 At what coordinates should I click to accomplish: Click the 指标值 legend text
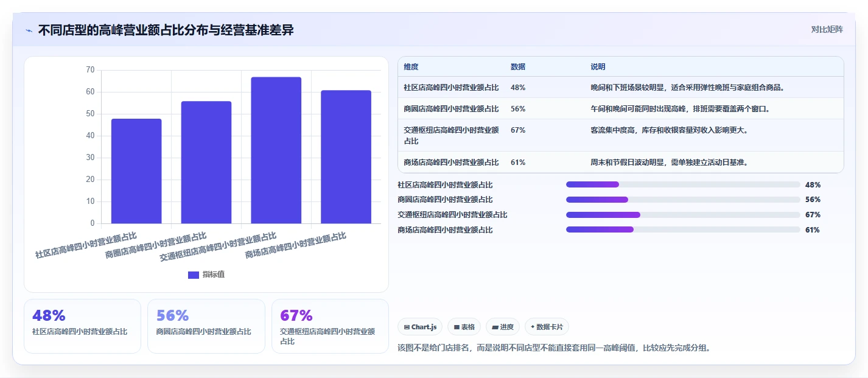(x=214, y=275)
